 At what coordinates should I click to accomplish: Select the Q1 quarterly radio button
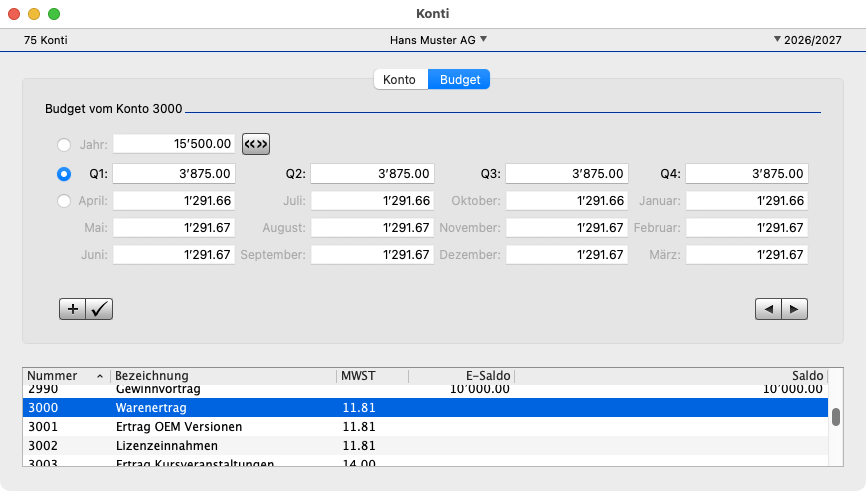64,174
